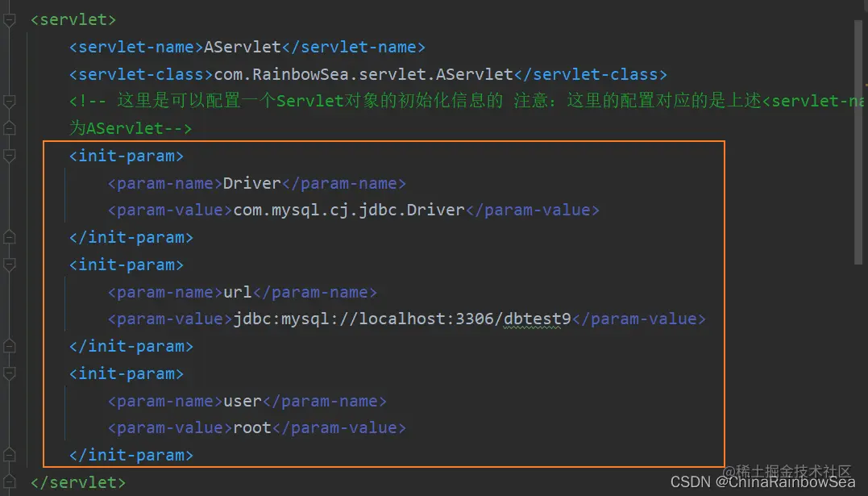Click the fold end marker beside '为AServlet-->'
The height and width of the screenshot is (496, 868).
pos(10,128)
